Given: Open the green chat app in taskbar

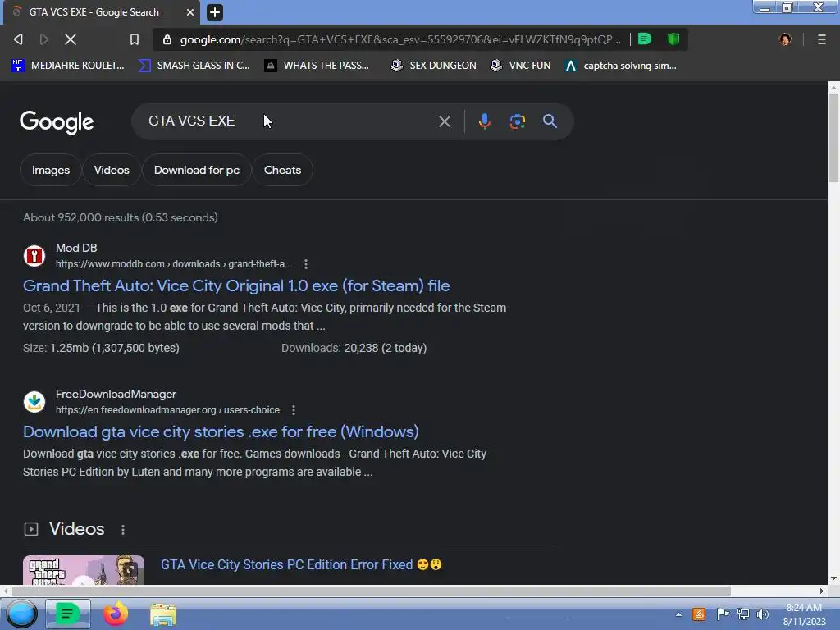Looking at the screenshot, I should (x=67, y=614).
